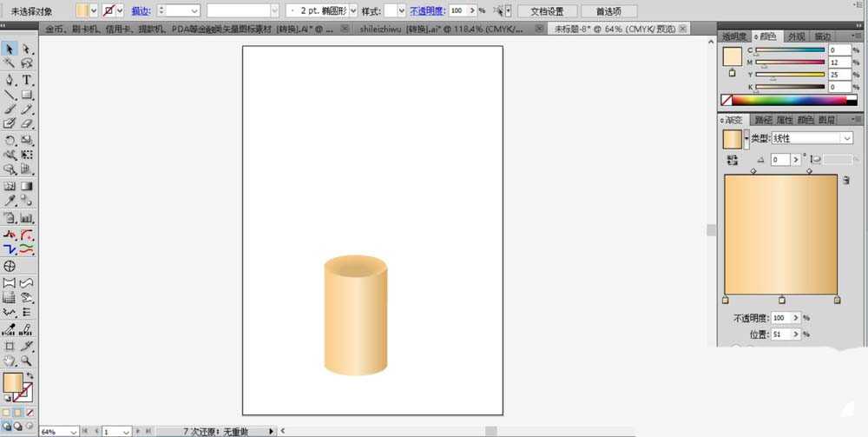Image resolution: width=868 pixels, height=437 pixels.
Task: Switch to the 外观 panel tab
Action: click(796, 36)
